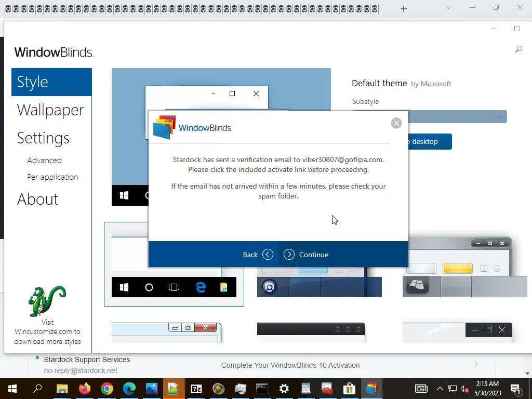This screenshot has width=532, height=399.
Task: Launch Firefox from taskbar
Action: pyautogui.click(x=85, y=389)
